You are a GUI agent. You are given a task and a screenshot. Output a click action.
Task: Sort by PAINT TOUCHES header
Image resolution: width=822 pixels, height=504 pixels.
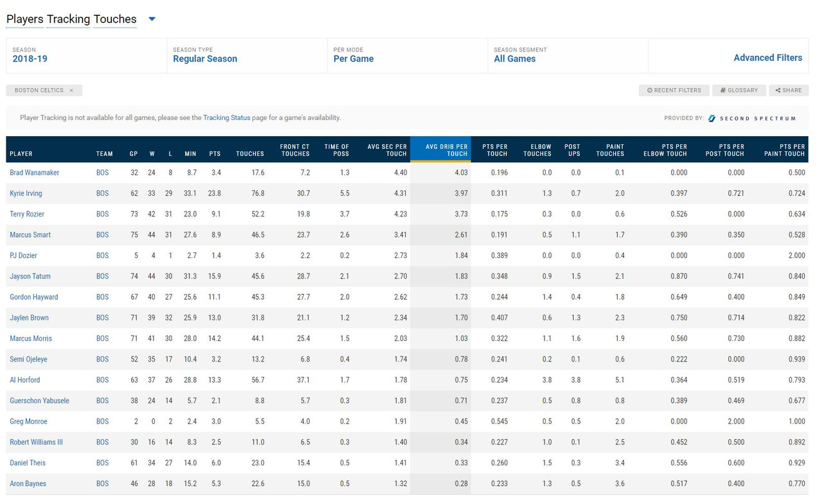coord(610,150)
